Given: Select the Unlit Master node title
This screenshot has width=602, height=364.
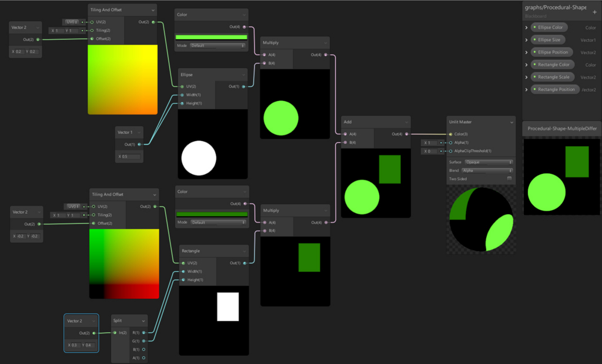Looking at the screenshot, I should coord(460,122).
